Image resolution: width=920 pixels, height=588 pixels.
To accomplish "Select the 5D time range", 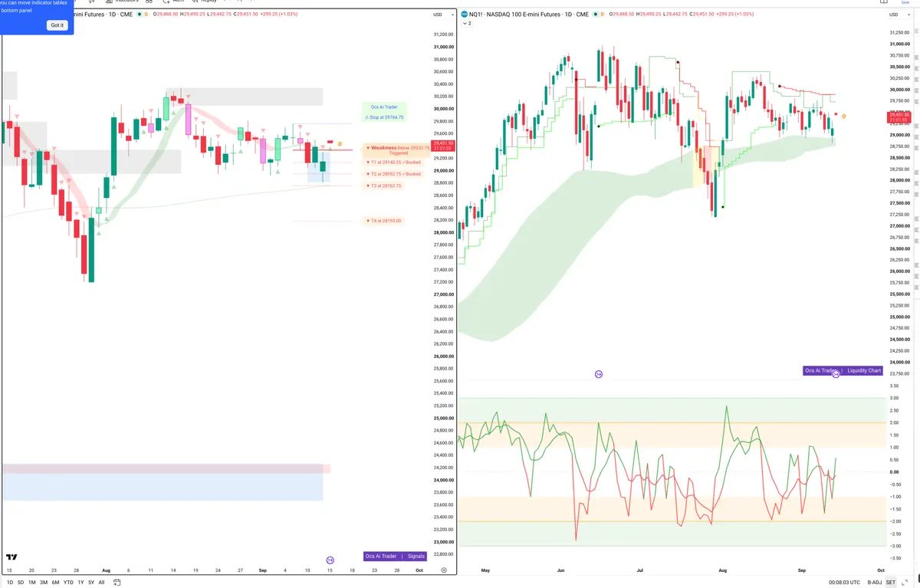I will [x=21, y=583].
